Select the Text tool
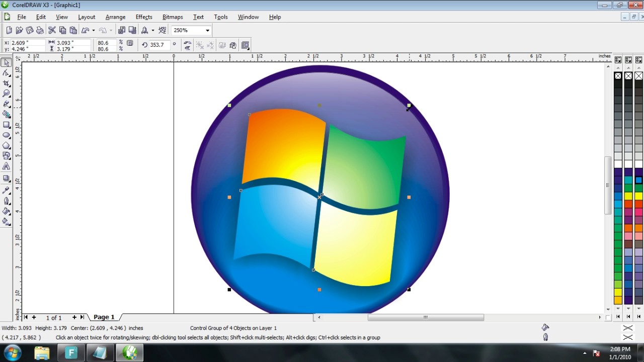 coord(6,166)
